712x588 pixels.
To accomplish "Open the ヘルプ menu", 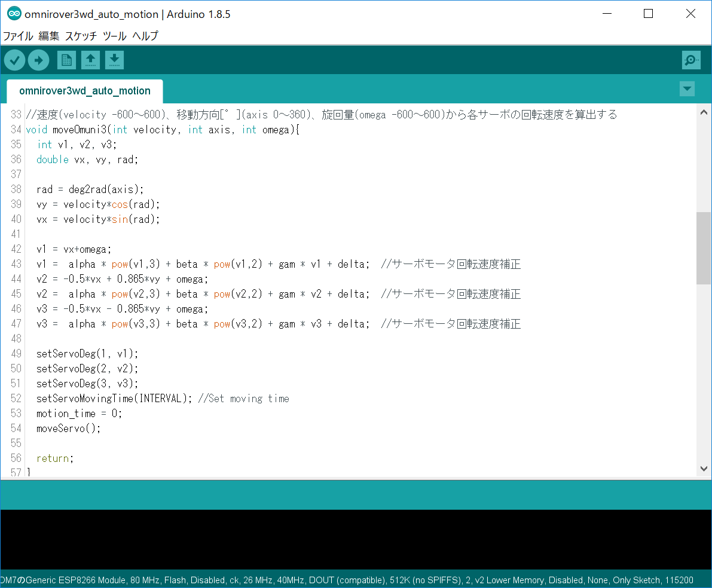I will [145, 36].
